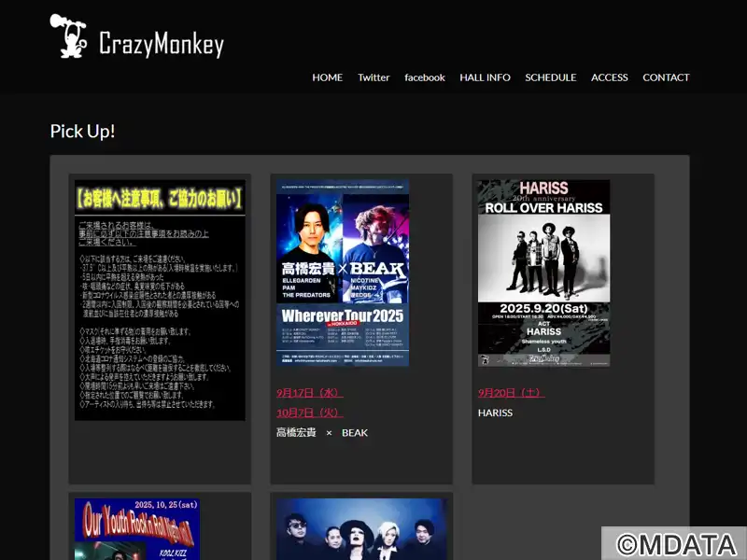This screenshot has width=747, height=560.
Task: Go to HALL INFO page
Action: pos(485,77)
